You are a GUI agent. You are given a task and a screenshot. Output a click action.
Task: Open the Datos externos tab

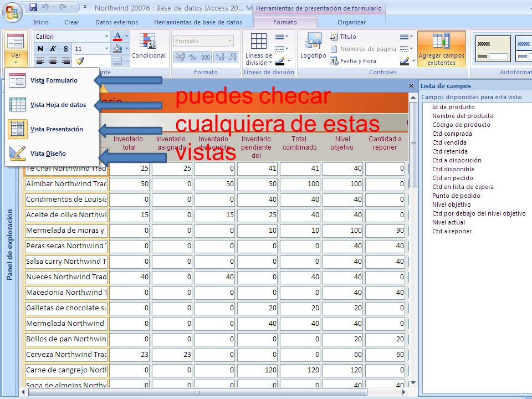pyautogui.click(x=116, y=22)
